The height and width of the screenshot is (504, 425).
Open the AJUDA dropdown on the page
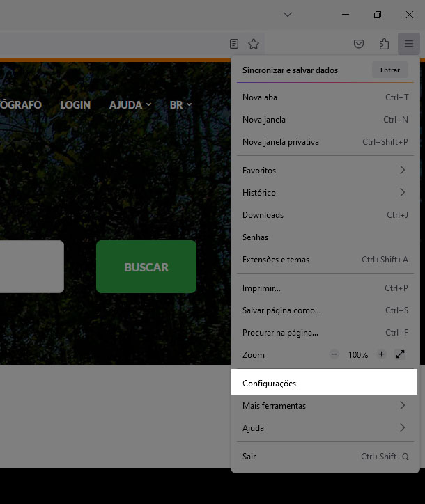[x=130, y=105]
